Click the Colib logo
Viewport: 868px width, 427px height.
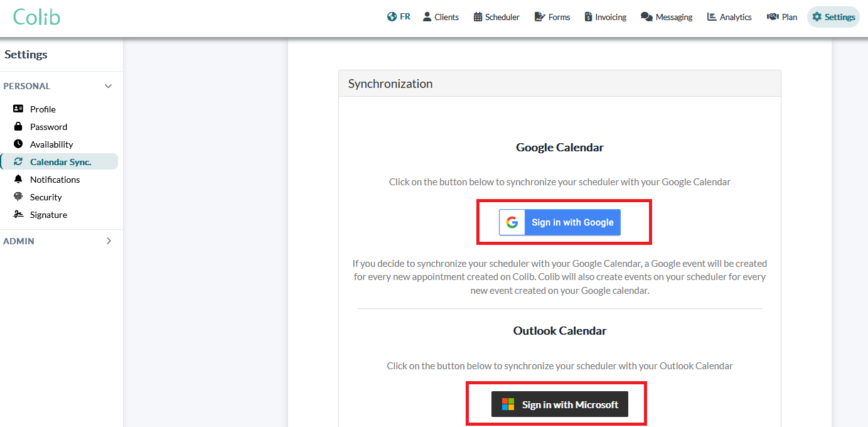[x=36, y=17]
